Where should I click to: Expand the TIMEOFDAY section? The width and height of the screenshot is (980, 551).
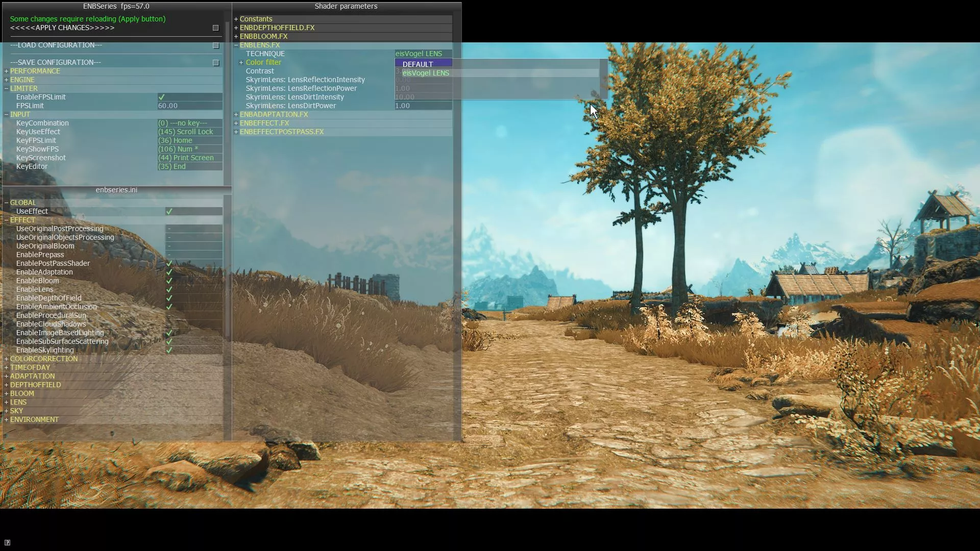[6, 368]
